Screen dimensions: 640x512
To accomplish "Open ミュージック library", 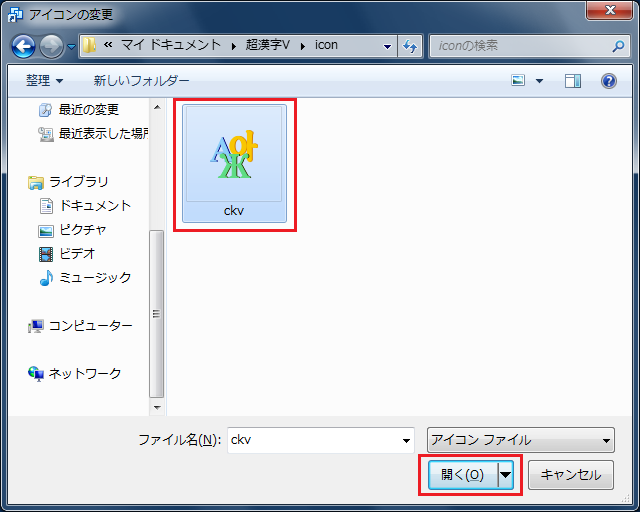I will [x=94, y=278].
